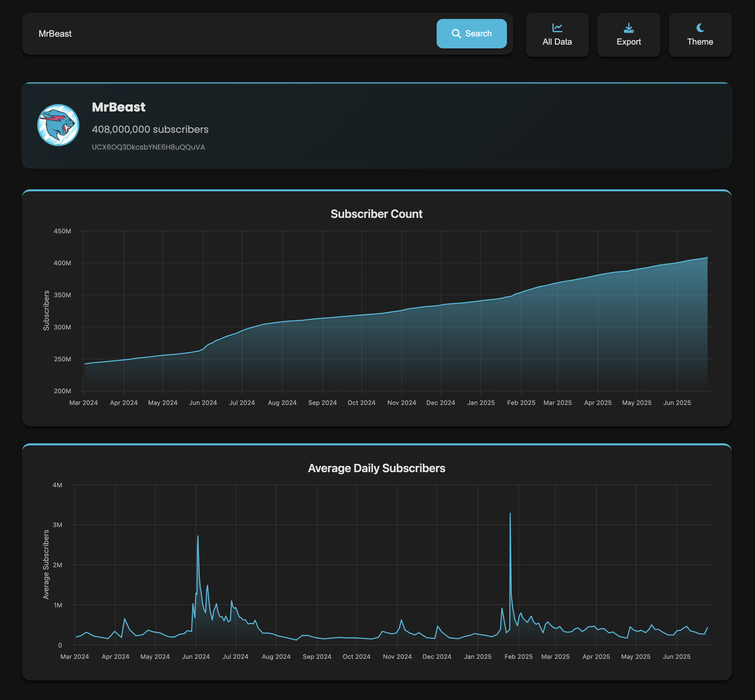Toggle the Theme button
The height and width of the screenshot is (700, 755).
(x=700, y=35)
